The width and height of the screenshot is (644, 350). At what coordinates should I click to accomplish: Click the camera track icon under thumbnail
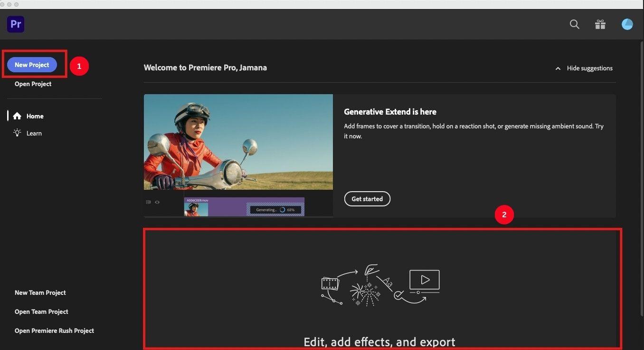pyautogui.click(x=148, y=202)
